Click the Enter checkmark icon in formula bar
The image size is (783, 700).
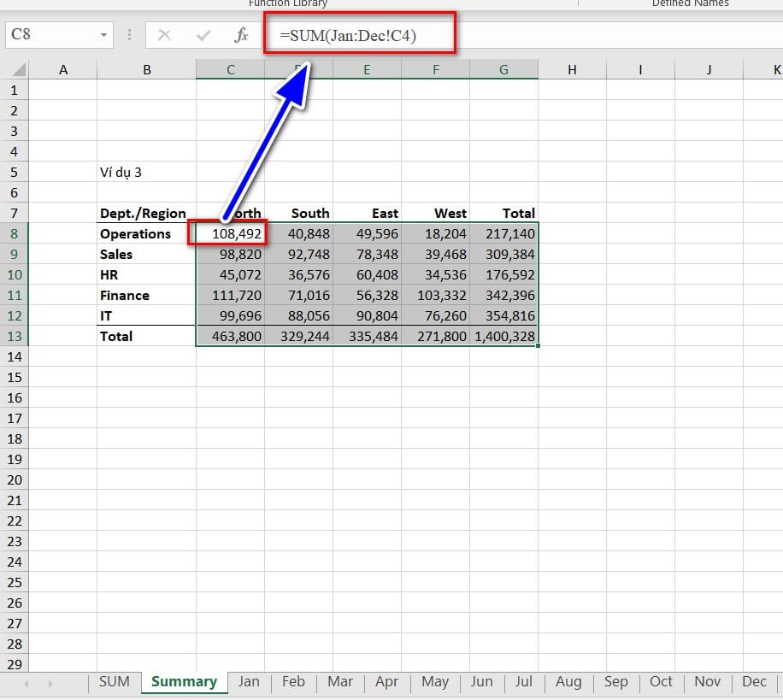tap(203, 35)
